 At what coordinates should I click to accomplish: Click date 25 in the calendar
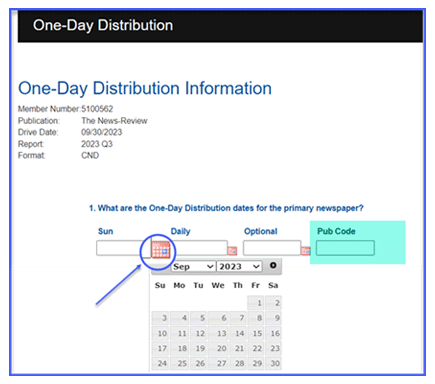180,363
